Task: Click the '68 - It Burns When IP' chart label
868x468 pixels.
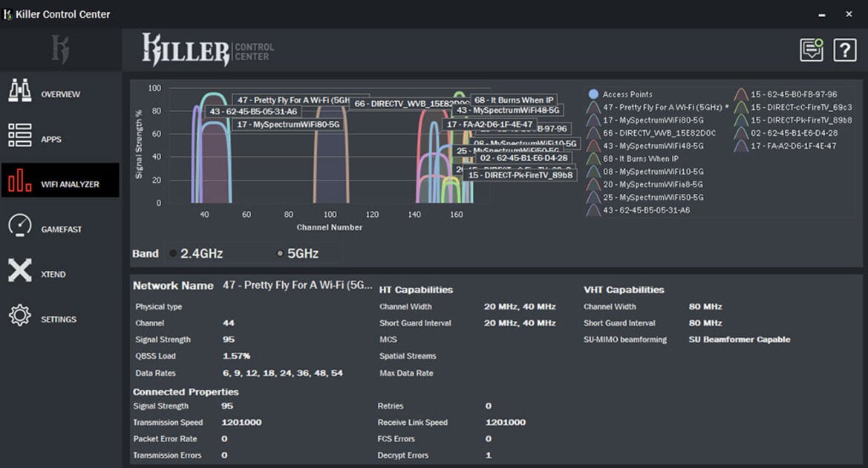Action: point(514,100)
